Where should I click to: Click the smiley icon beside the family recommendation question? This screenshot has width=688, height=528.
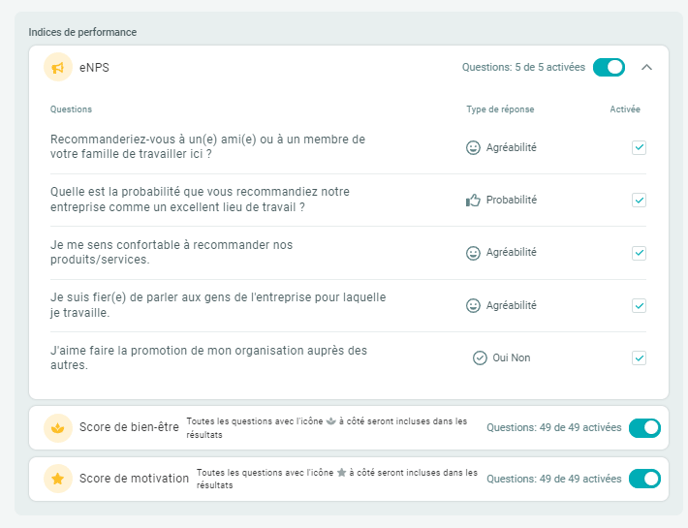[473, 148]
